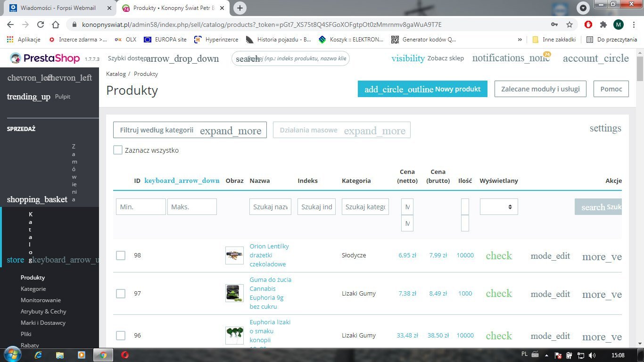Show more bookmarks with the » chevron
The width and height of the screenshot is (644, 362).
(520, 40)
